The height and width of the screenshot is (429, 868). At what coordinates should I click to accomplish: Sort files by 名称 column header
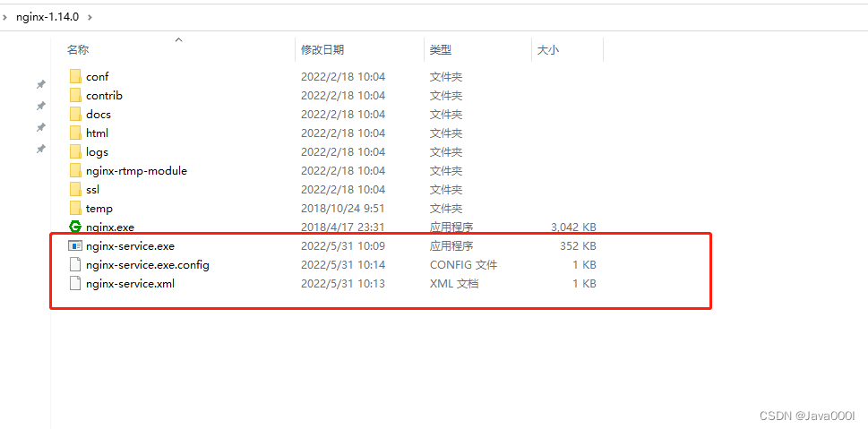tap(78, 50)
